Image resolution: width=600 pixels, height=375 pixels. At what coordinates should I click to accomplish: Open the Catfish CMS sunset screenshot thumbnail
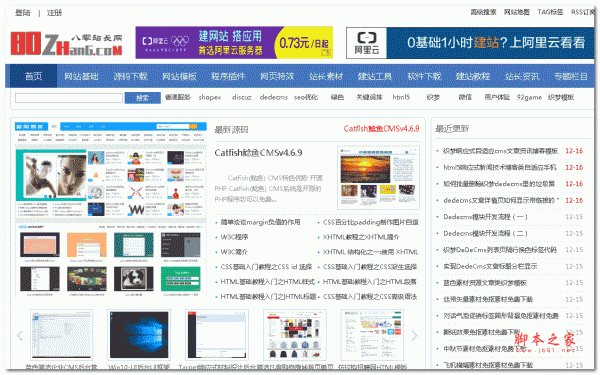[378, 177]
